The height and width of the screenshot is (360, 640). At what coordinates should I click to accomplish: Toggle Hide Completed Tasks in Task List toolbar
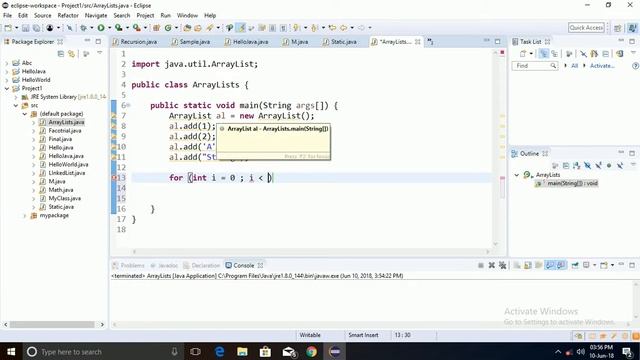coord(583,53)
